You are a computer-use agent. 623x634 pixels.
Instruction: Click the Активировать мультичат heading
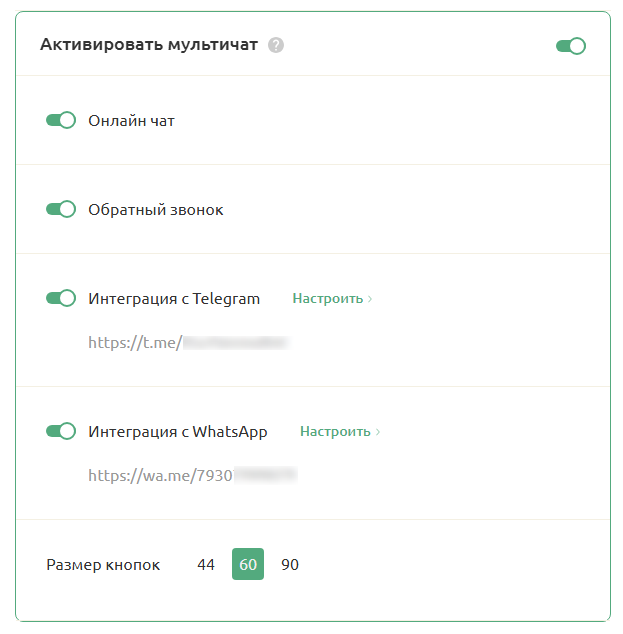click(x=149, y=45)
